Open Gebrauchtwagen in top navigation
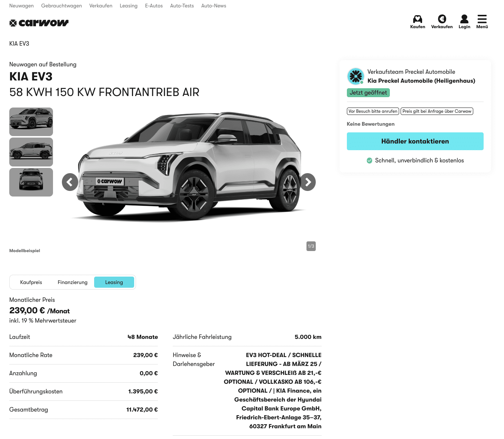The image size is (504, 439). pos(62,6)
